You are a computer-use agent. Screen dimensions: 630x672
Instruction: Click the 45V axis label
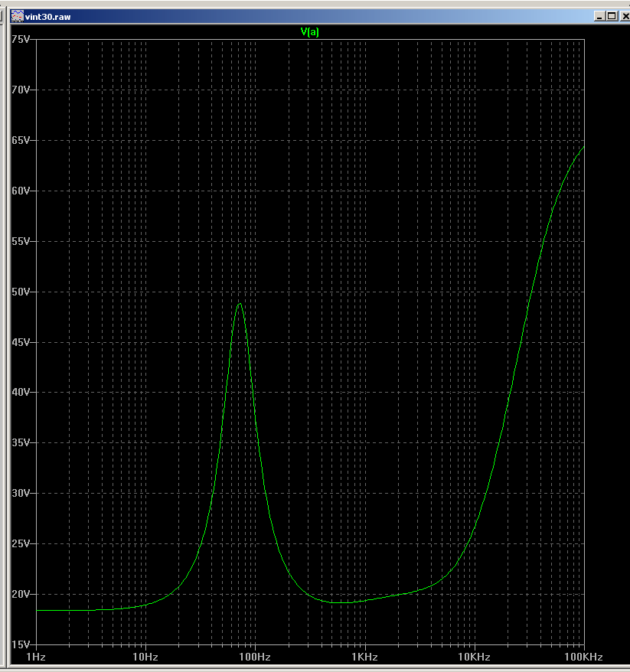pyautogui.click(x=21, y=342)
